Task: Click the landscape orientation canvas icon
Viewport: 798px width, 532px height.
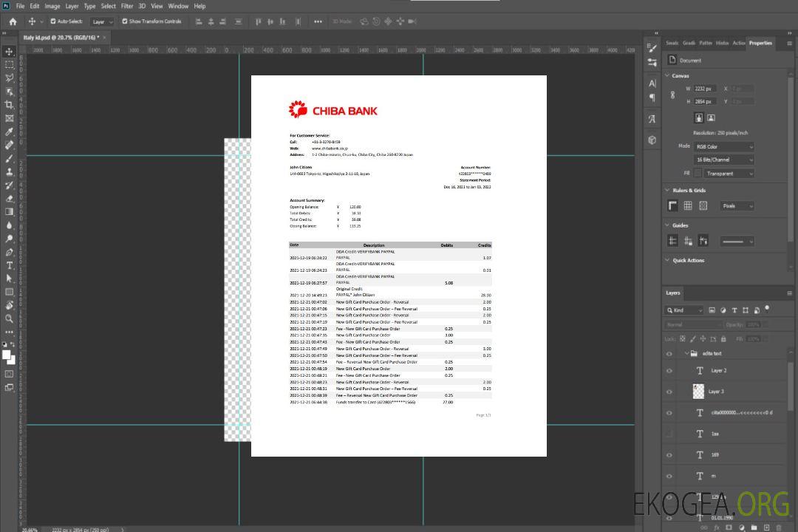Action: pyautogui.click(x=711, y=117)
